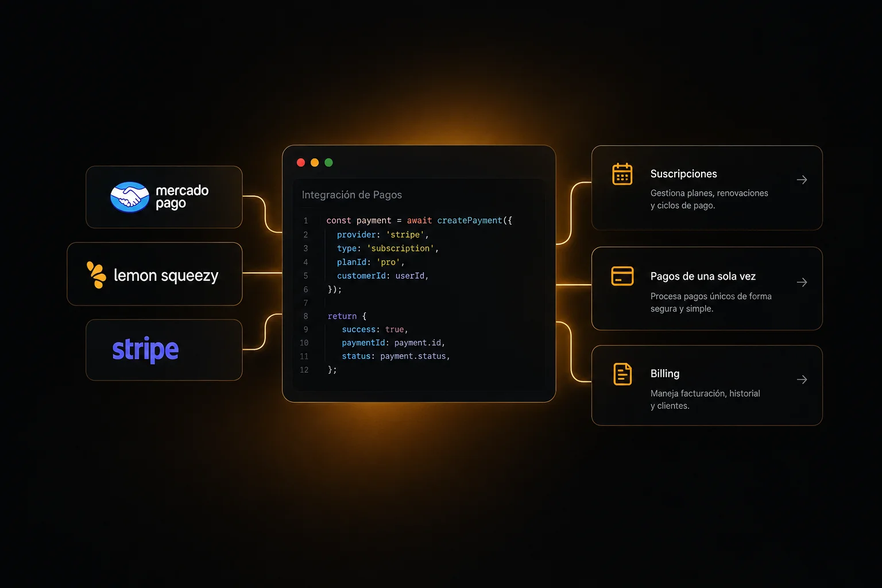The image size is (882, 588).
Task: Open Suscripciones with its arrow
Action: pos(802,180)
